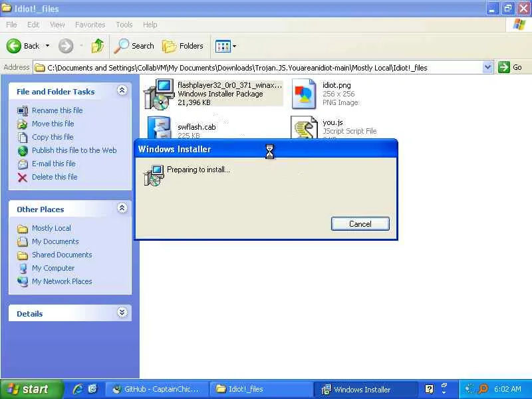Image resolution: width=532 pixels, height=399 pixels.
Task: Select the idiot.png file name
Action: (x=336, y=85)
